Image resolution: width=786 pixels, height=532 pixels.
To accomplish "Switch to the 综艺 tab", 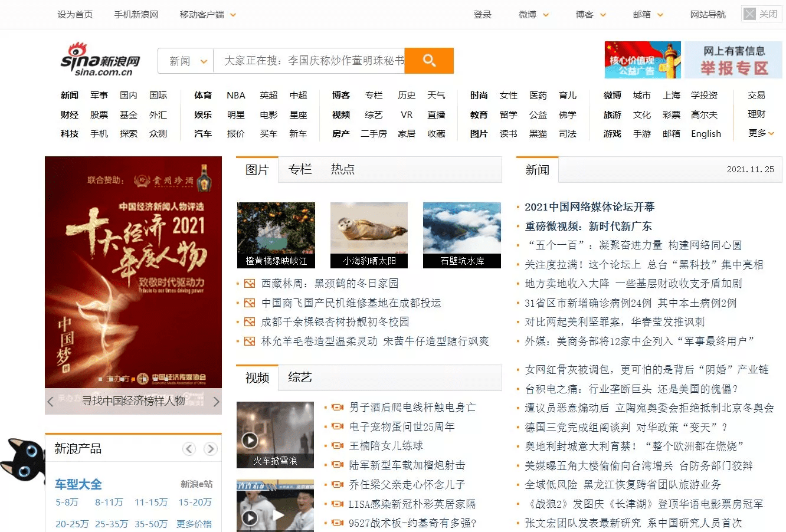I will point(300,377).
